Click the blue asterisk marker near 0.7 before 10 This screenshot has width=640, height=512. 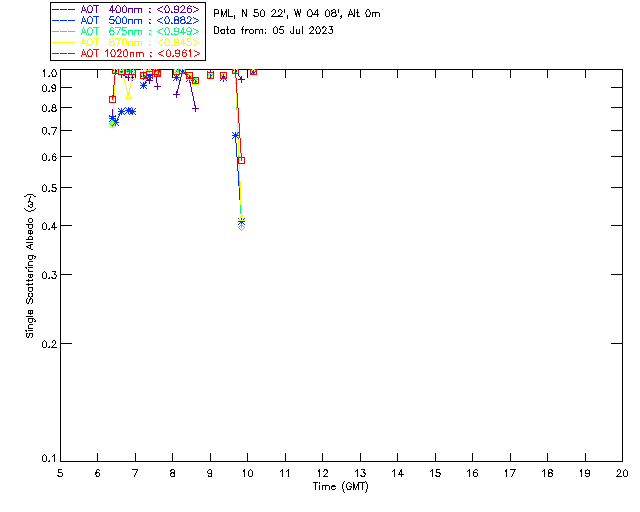235,136
